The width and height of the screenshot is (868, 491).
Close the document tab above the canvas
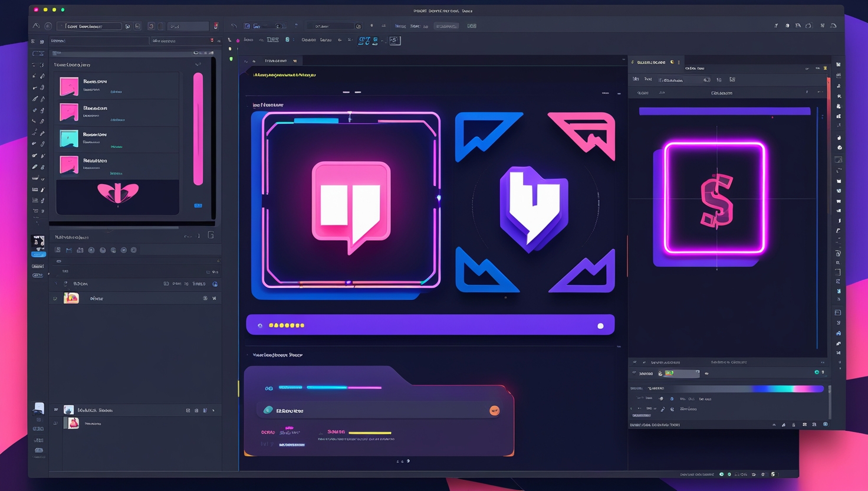tap(295, 61)
